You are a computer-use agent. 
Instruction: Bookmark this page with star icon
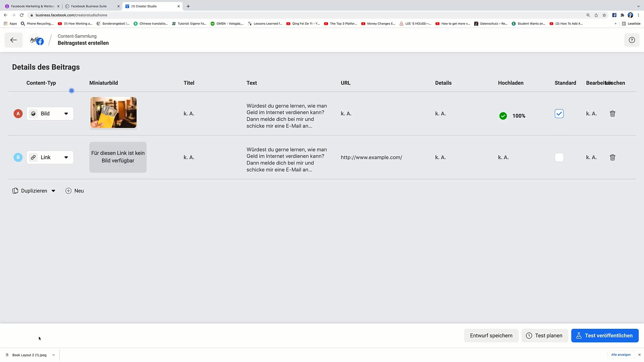[604, 15]
